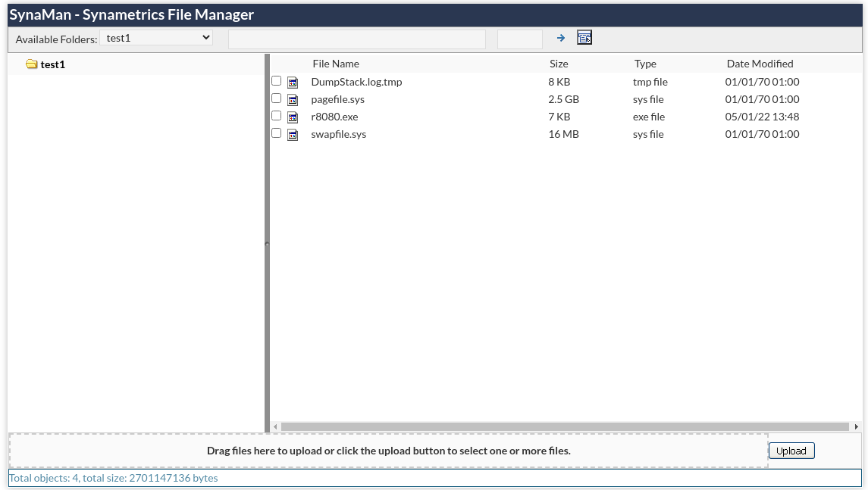This screenshot has width=868, height=490.
Task: Click the Total objects status bar text
Action: [114, 478]
